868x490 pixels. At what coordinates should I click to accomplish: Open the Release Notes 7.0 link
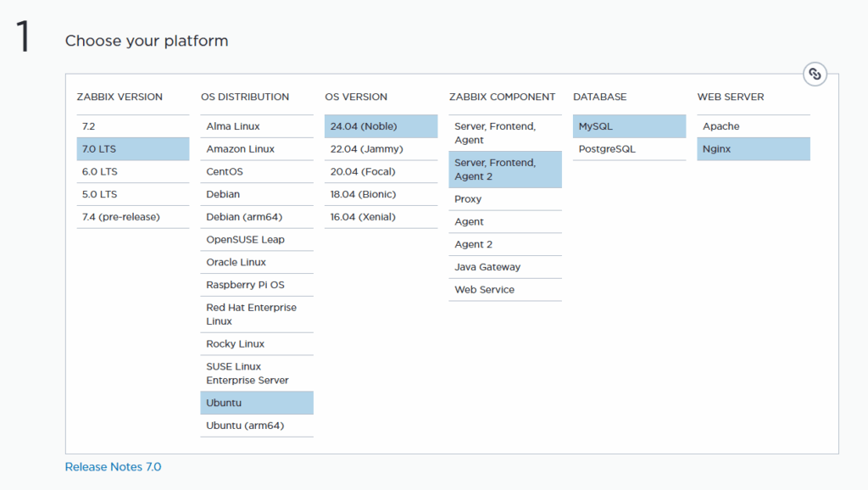(x=113, y=467)
